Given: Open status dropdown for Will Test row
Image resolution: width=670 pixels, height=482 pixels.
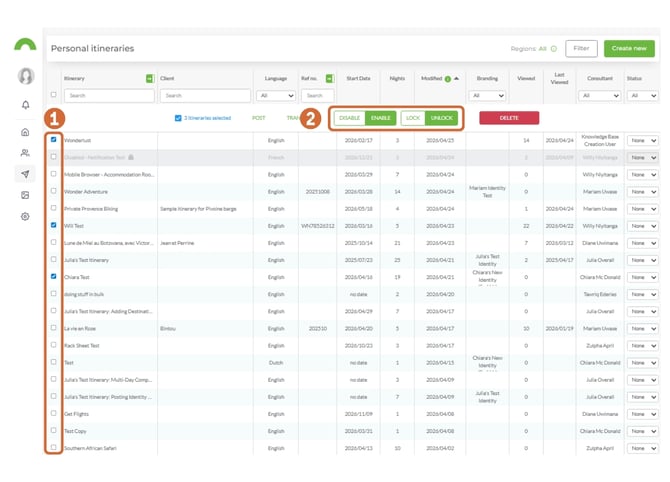Looking at the screenshot, I should click(642, 226).
